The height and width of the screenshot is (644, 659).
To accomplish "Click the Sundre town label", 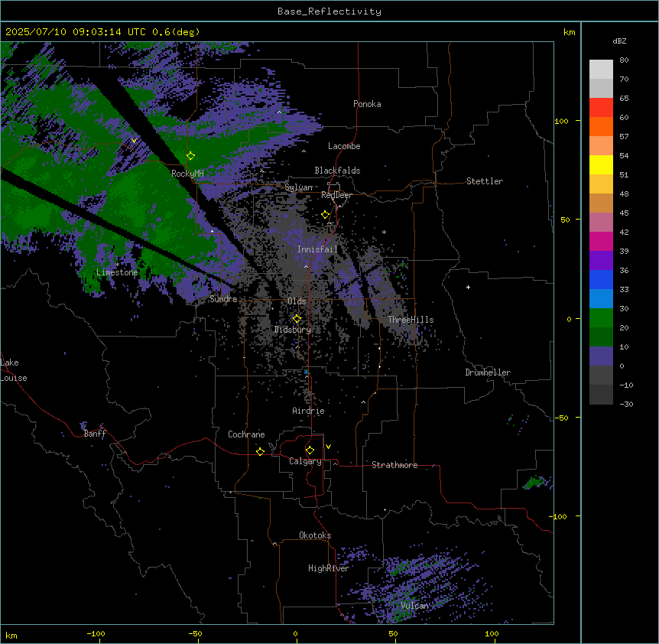I will 223,299.
